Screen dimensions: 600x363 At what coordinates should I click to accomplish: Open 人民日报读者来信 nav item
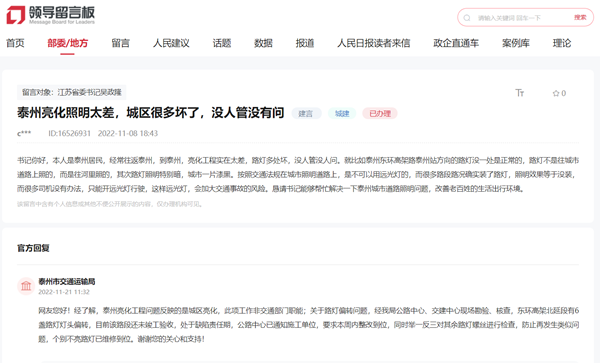click(x=373, y=43)
